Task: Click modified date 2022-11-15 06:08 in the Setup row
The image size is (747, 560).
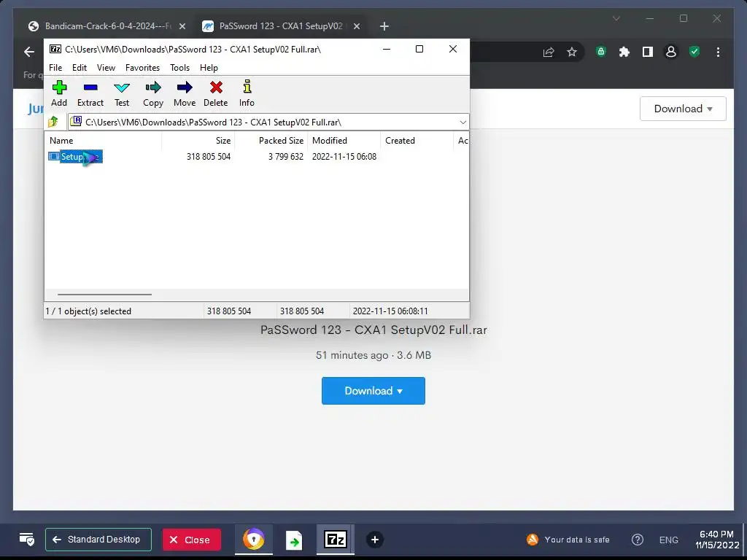Action: click(x=344, y=157)
